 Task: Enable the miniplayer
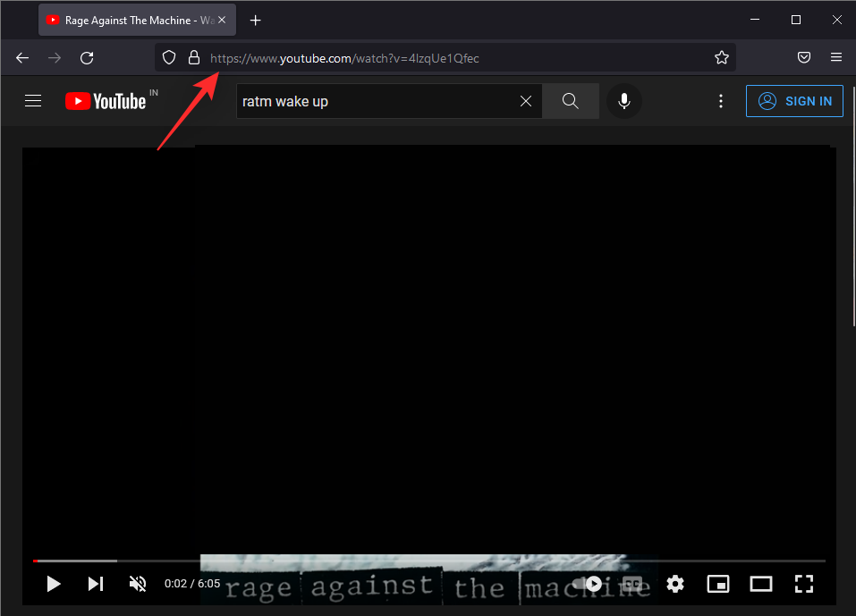pos(718,584)
